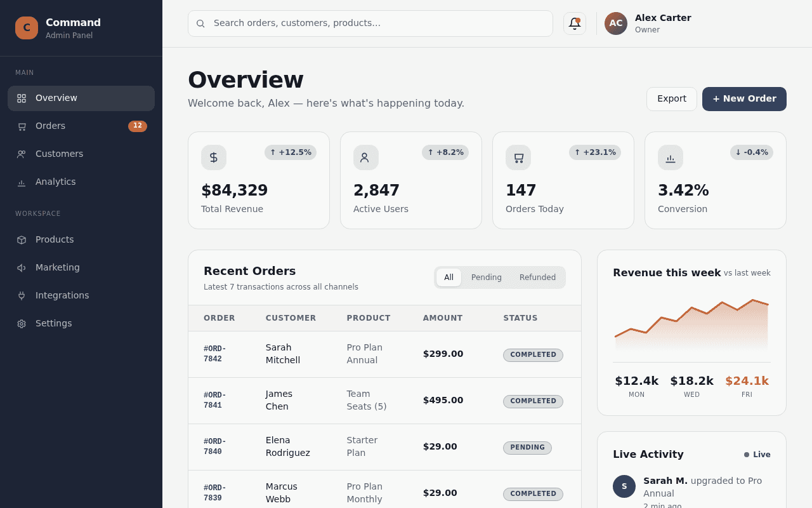
Task: Filter recent orders by Refunded
Action: (537, 277)
